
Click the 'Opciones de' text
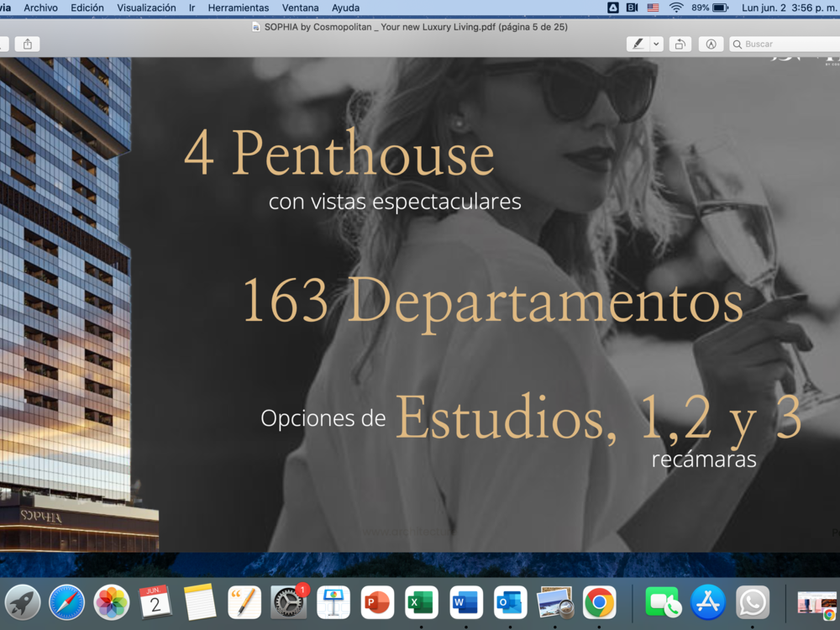coord(323,418)
